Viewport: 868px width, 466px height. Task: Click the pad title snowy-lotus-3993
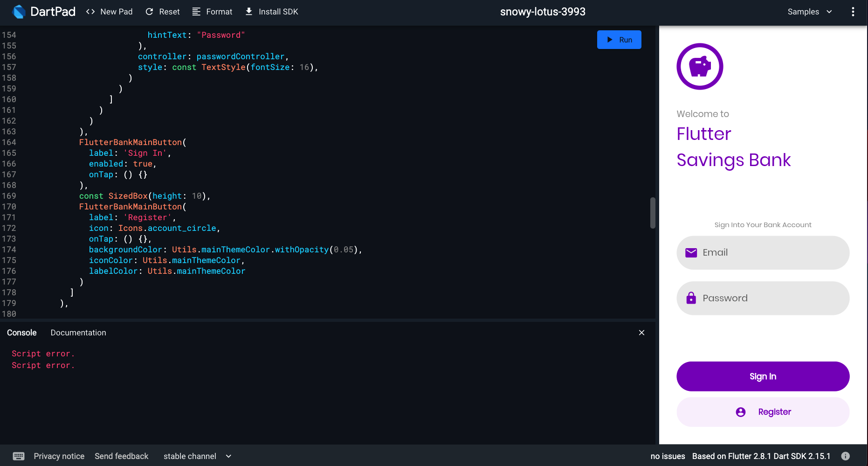click(x=543, y=12)
